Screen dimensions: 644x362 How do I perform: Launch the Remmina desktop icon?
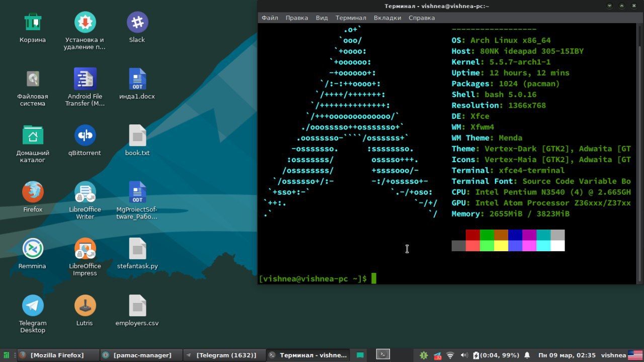[33, 249]
